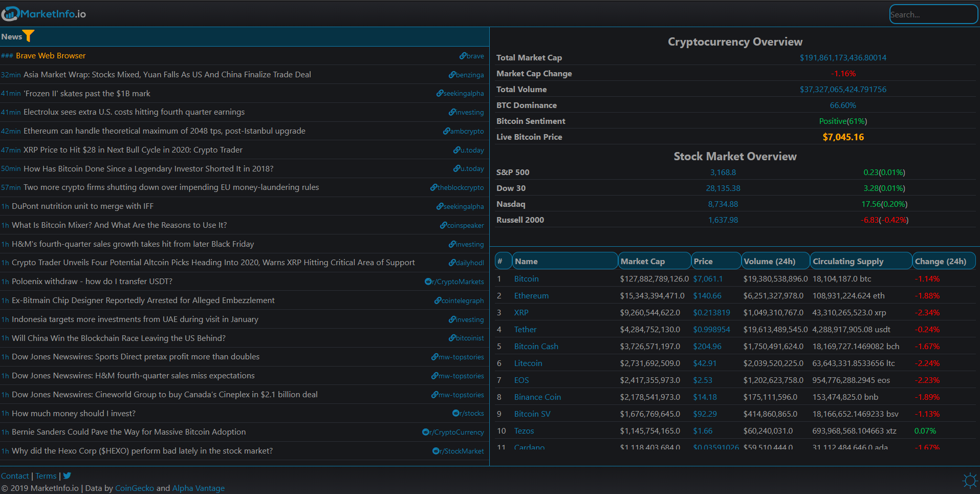
Task: Click the Total Market Cap value
Action: (843, 58)
